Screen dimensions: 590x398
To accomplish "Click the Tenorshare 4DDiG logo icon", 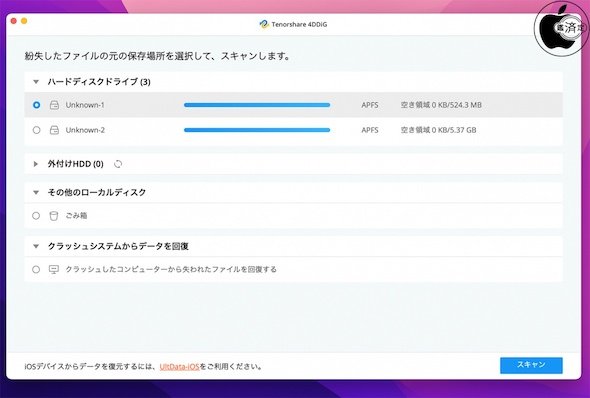I will tap(264, 24).
